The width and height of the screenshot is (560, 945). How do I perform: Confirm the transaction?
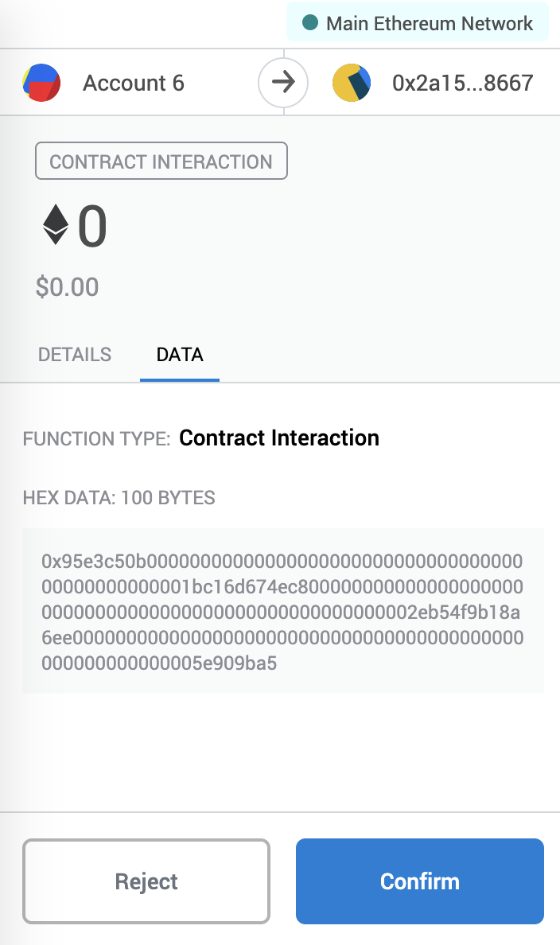click(x=419, y=881)
